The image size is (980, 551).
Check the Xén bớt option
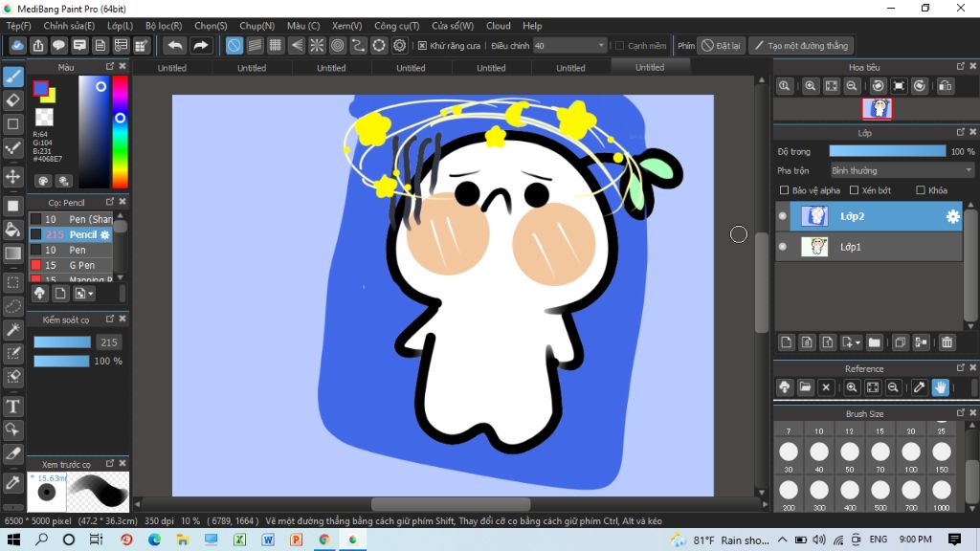coord(854,190)
